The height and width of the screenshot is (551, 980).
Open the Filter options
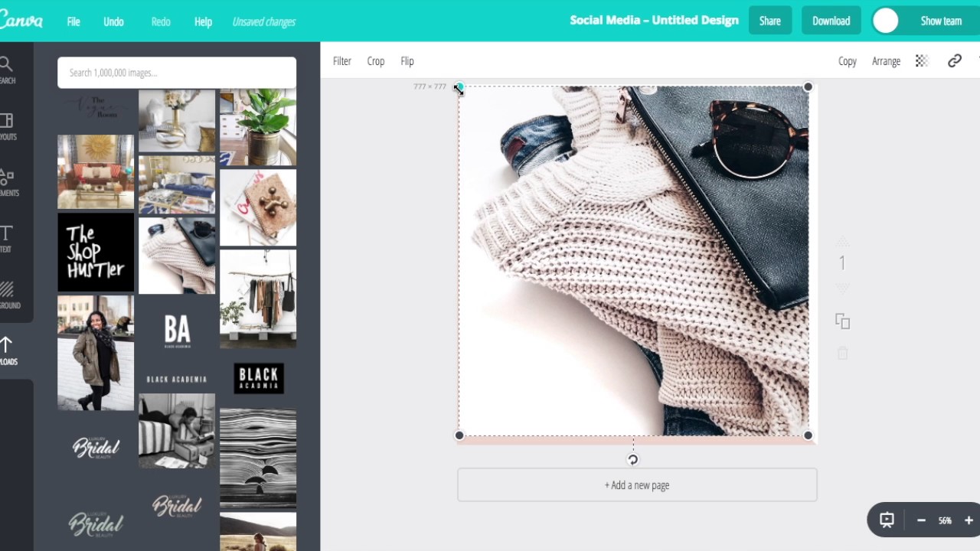click(341, 61)
